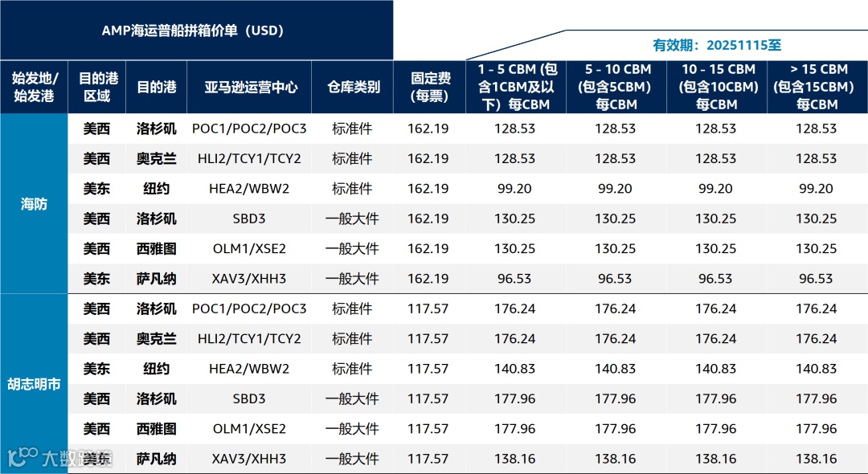
Task: Click 96.53 in the >15 CBM column
Action: pos(816,279)
